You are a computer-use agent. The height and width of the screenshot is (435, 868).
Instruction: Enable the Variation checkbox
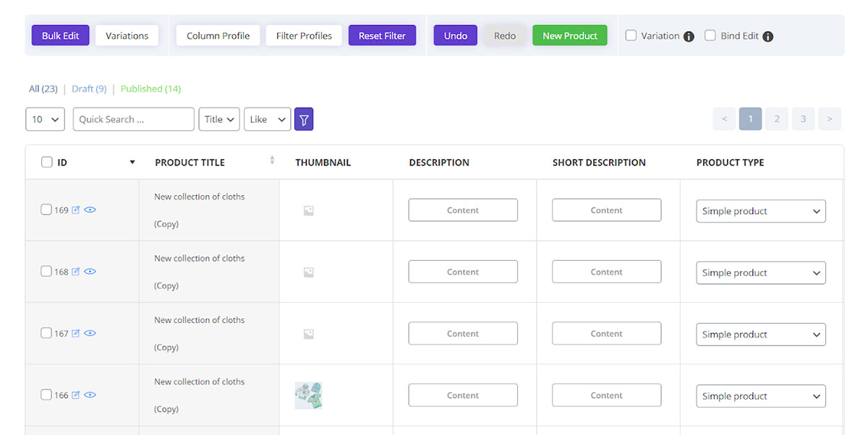click(631, 35)
